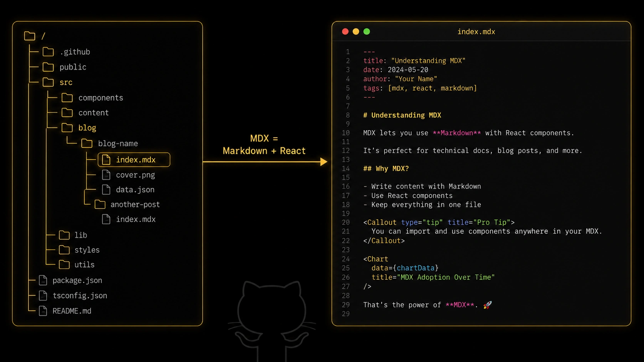
Task: Click the README.md file icon
Action: click(43, 311)
